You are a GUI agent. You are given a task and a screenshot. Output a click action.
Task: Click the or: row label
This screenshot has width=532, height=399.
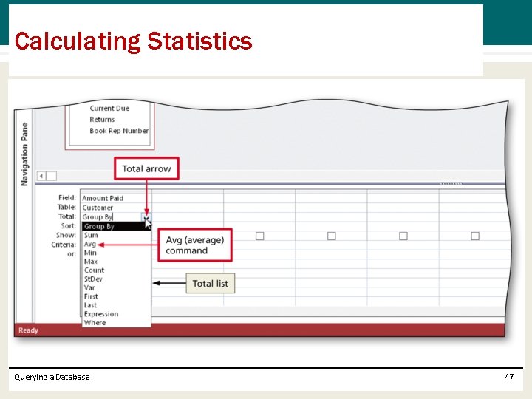pyautogui.click(x=71, y=254)
